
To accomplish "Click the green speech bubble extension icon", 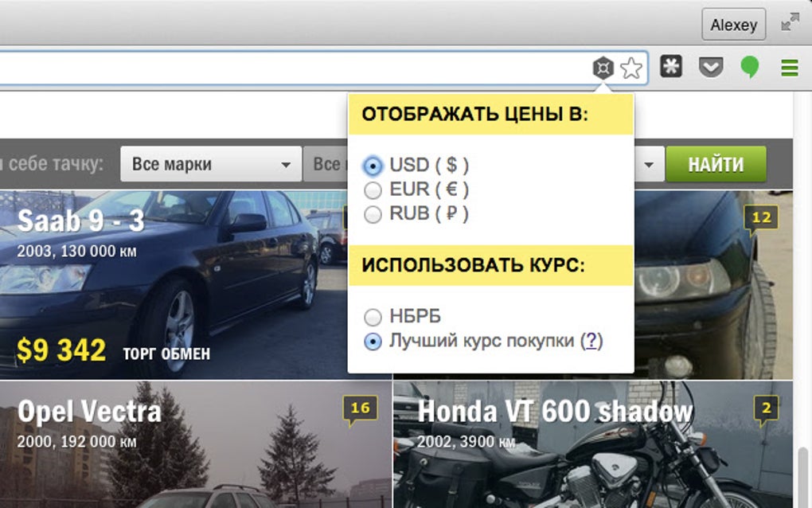I will click(x=749, y=67).
